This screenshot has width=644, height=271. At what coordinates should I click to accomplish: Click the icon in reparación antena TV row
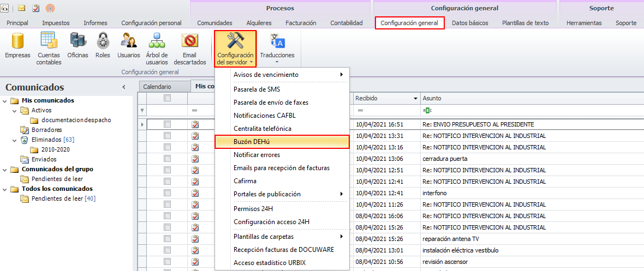coord(195,239)
